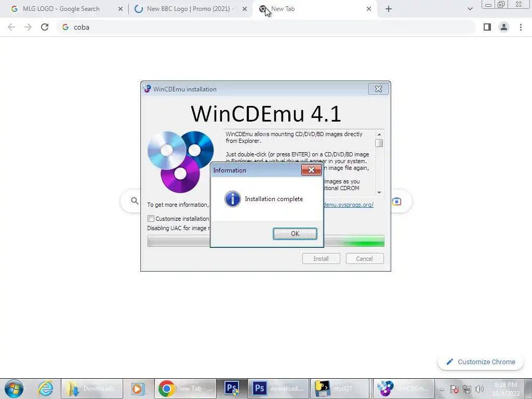
Task: Click the 'Installation complete' message text
Action: pyautogui.click(x=274, y=199)
